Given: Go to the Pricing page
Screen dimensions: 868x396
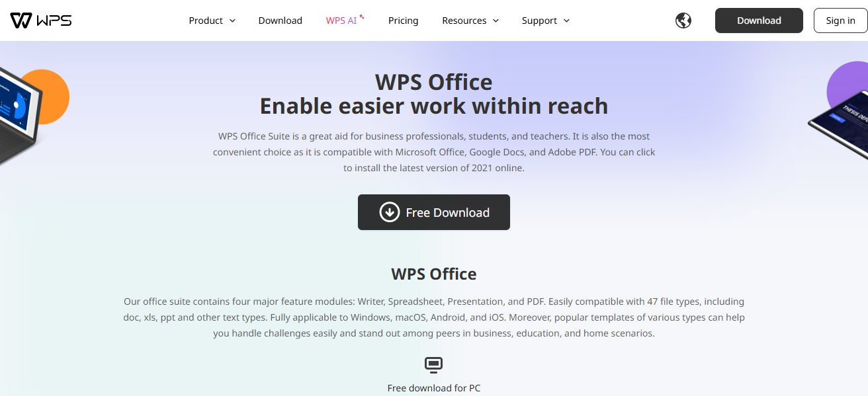Looking at the screenshot, I should click(404, 20).
